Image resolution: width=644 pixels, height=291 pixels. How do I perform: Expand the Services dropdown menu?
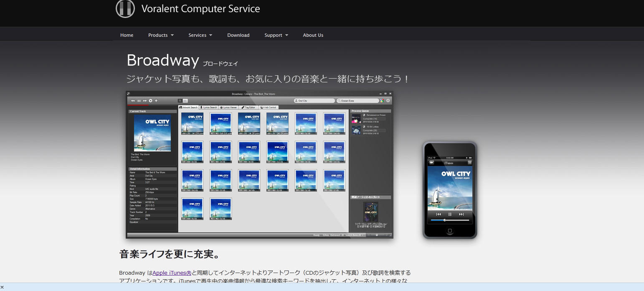coord(200,35)
